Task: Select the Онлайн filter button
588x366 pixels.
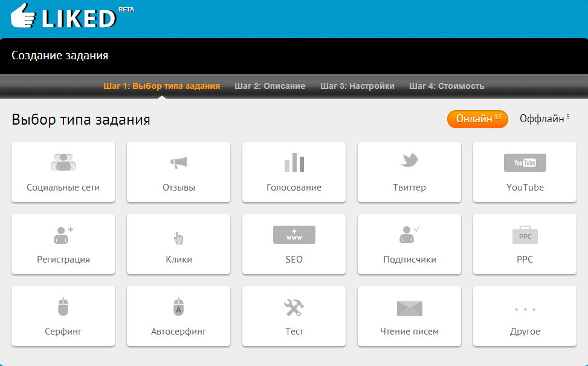Action: (x=477, y=119)
